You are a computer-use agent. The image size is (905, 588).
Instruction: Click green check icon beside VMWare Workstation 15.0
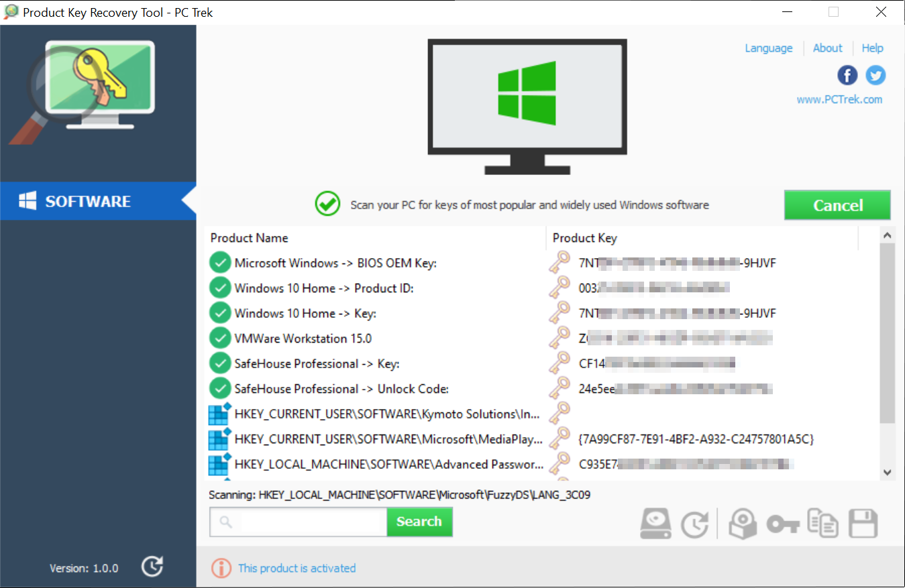click(x=220, y=338)
